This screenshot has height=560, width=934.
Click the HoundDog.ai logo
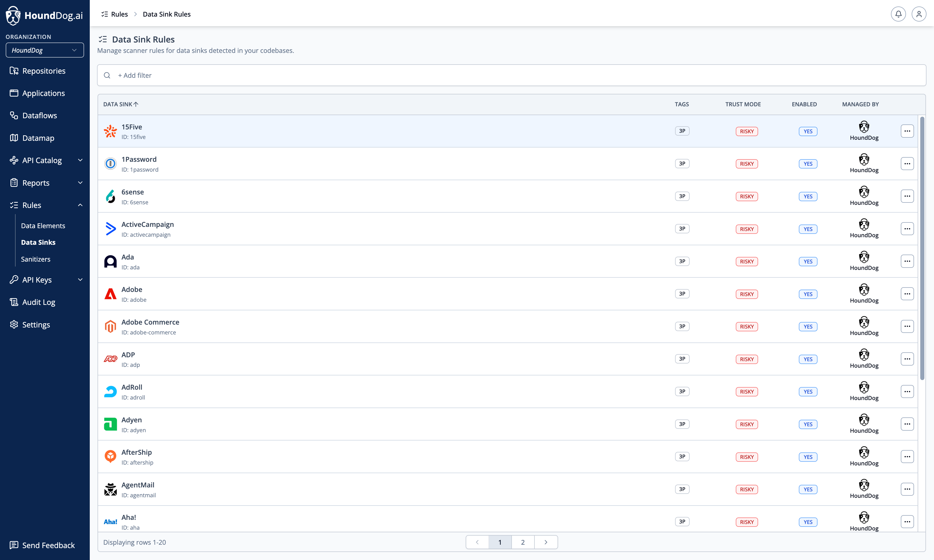[x=44, y=16]
